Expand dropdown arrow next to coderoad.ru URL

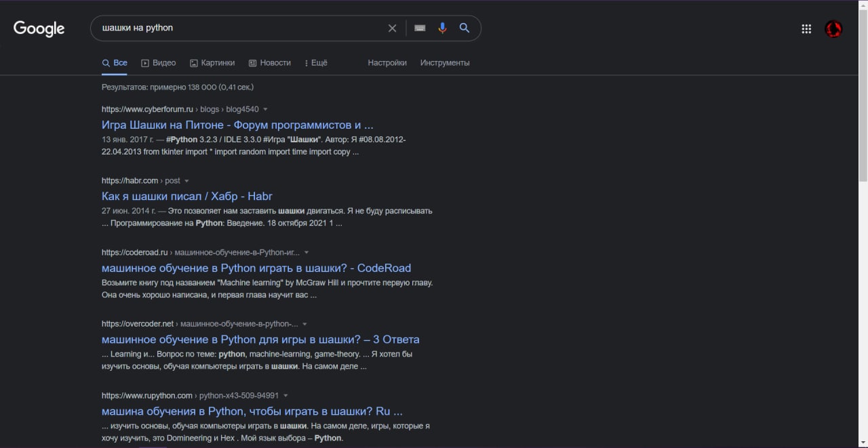[x=307, y=252]
